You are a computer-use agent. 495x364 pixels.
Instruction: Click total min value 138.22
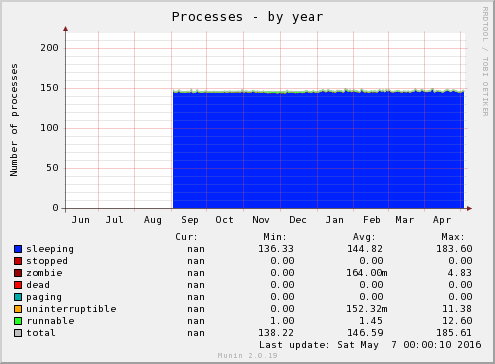coord(276,333)
